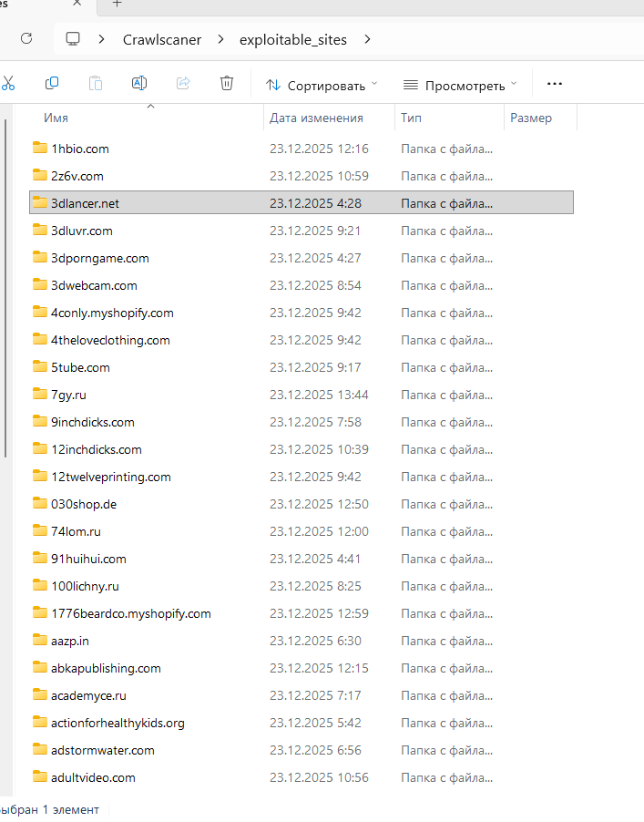This screenshot has height=822, width=644.
Task: Select folder icon of academyce.ru
Action: coord(40,694)
